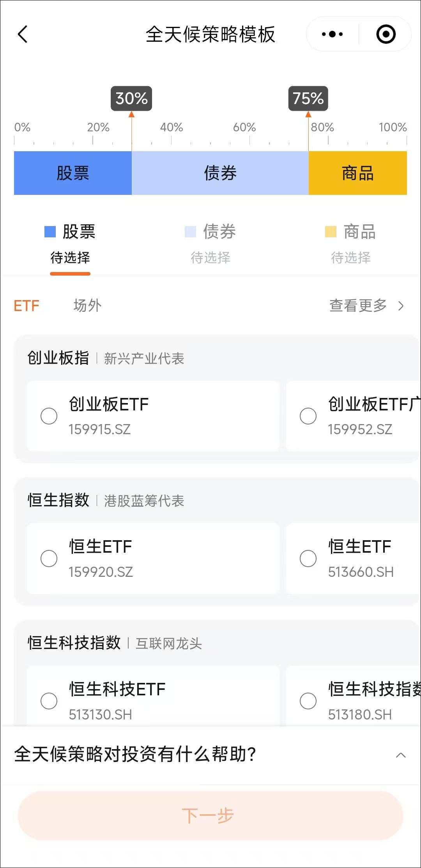Click the blue 股票 legend square
421x868 pixels.
coord(50,232)
